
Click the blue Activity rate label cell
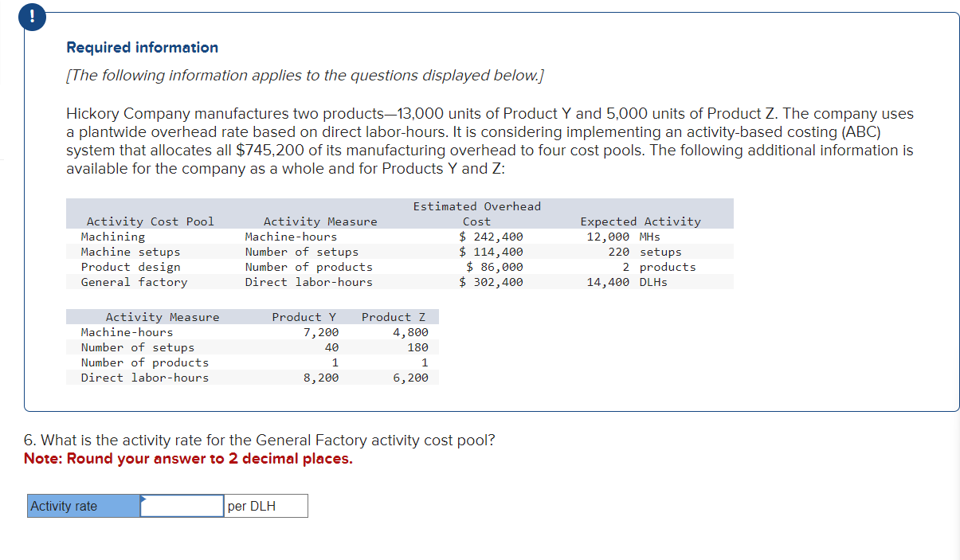tap(82, 505)
